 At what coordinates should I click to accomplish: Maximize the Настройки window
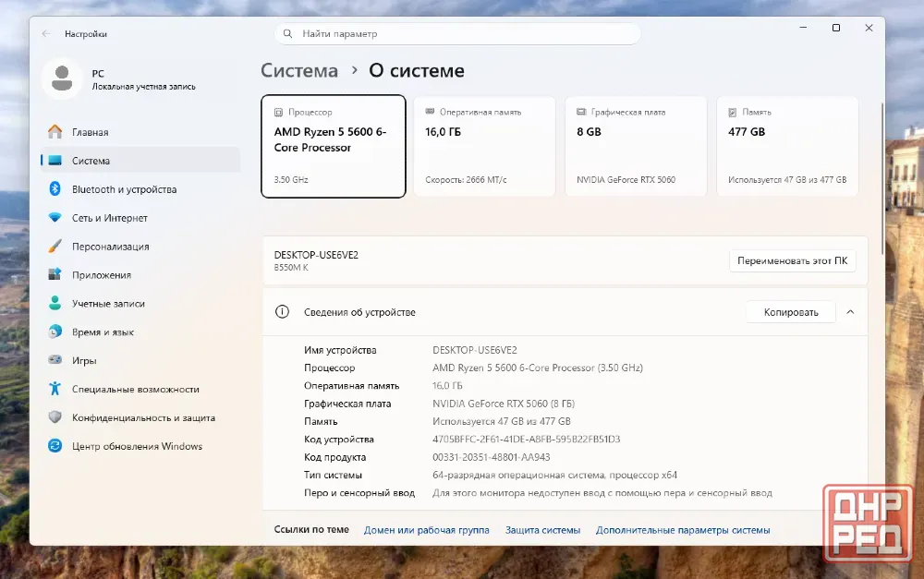click(x=835, y=28)
